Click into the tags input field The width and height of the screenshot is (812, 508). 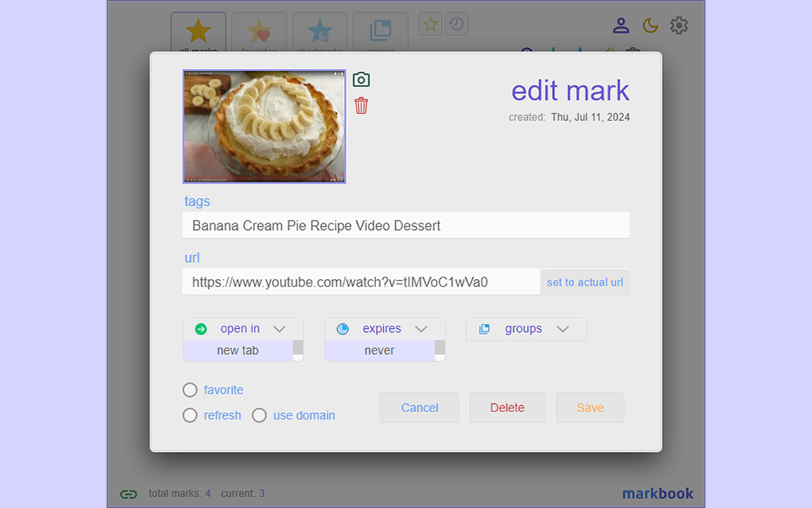pyautogui.click(x=406, y=225)
